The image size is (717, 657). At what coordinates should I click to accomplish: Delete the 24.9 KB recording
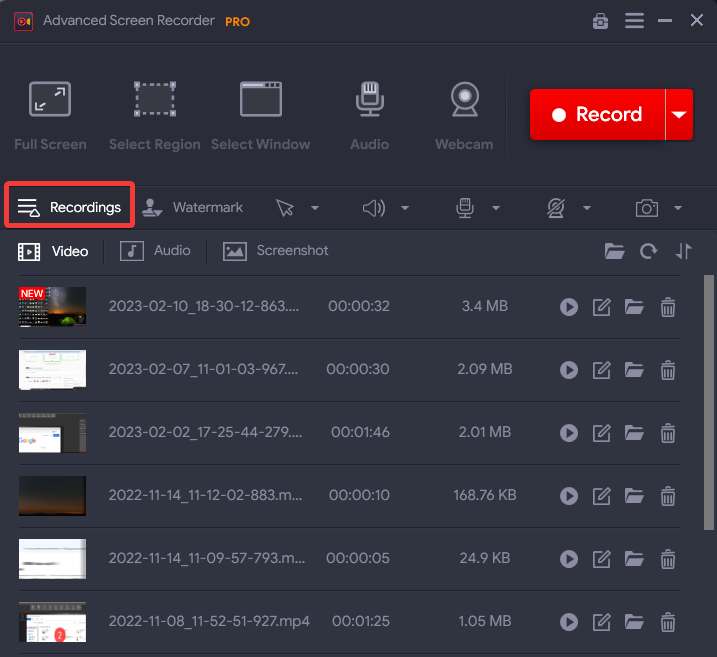[668, 559]
